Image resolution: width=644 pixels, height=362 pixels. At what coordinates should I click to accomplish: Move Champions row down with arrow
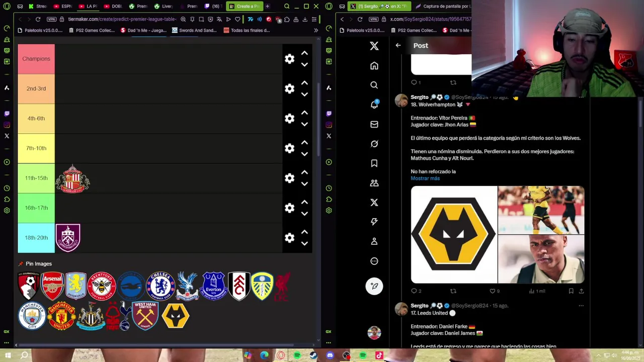[x=304, y=64]
